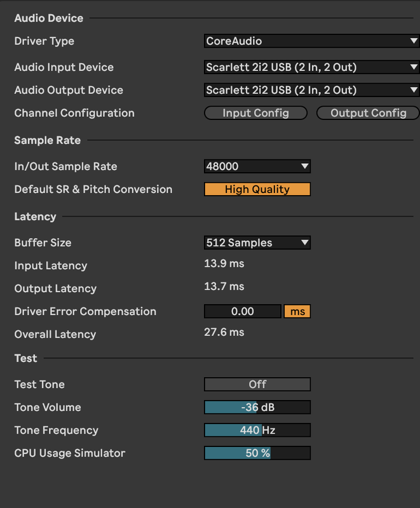Click the 13.9 ms input latency value
The image size is (420, 508).
click(x=224, y=264)
